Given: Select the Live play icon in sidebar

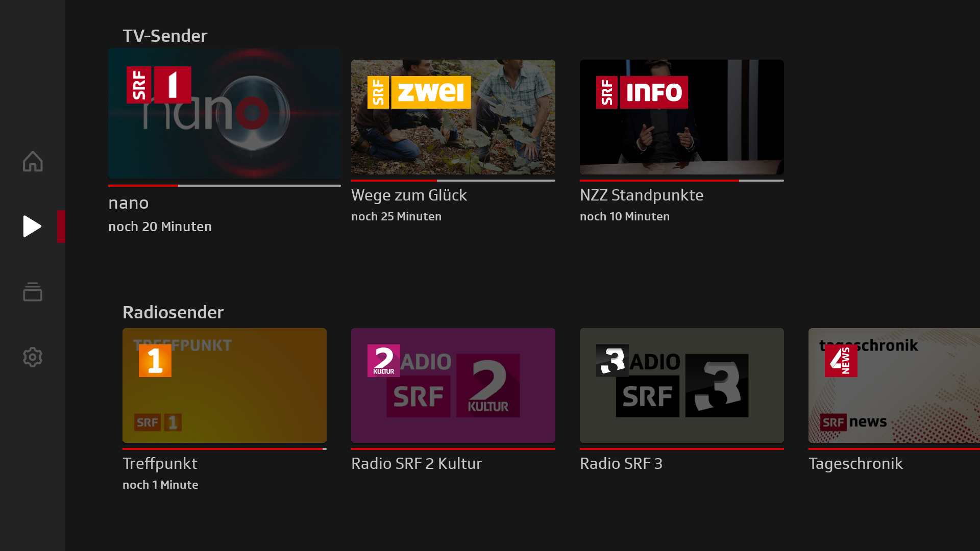Looking at the screenshot, I should (33, 227).
